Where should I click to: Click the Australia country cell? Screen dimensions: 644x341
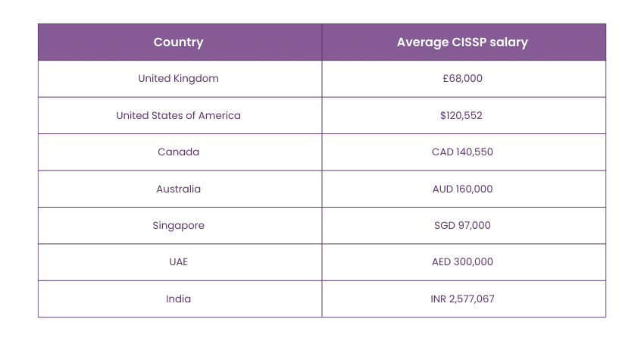tap(179, 189)
